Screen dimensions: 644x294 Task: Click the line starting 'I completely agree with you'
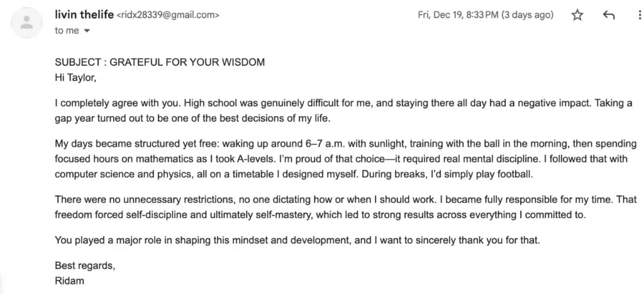pos(344,103)
